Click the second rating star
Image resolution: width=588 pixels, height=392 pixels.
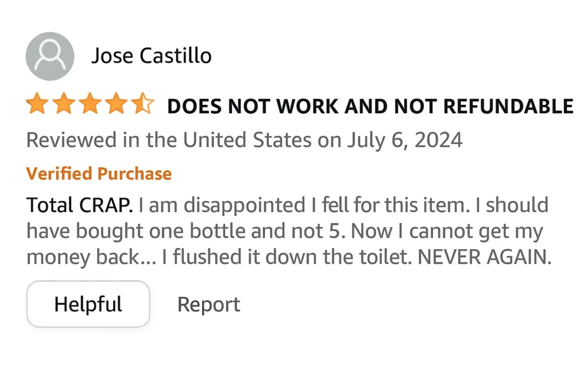63,103
